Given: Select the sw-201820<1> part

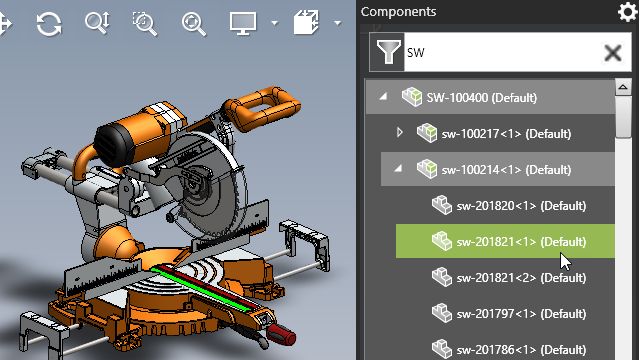Looking at the screenshot, I should point(505,205).
